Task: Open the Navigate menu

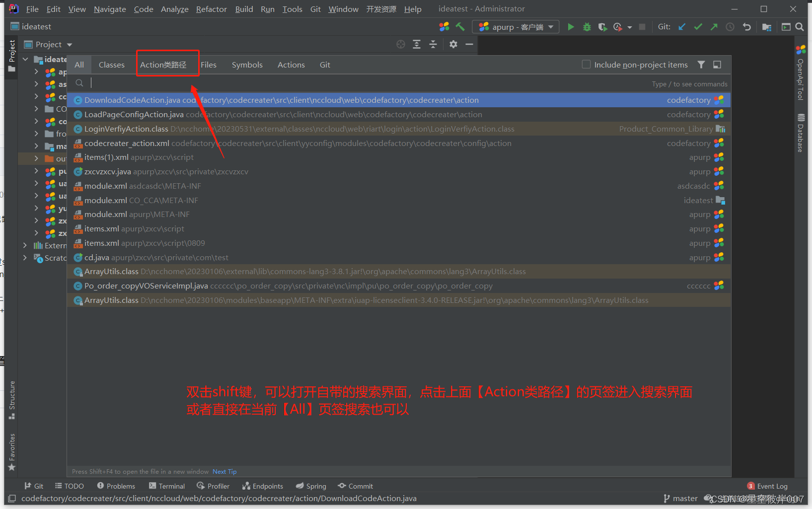Action: coord(110,9)
